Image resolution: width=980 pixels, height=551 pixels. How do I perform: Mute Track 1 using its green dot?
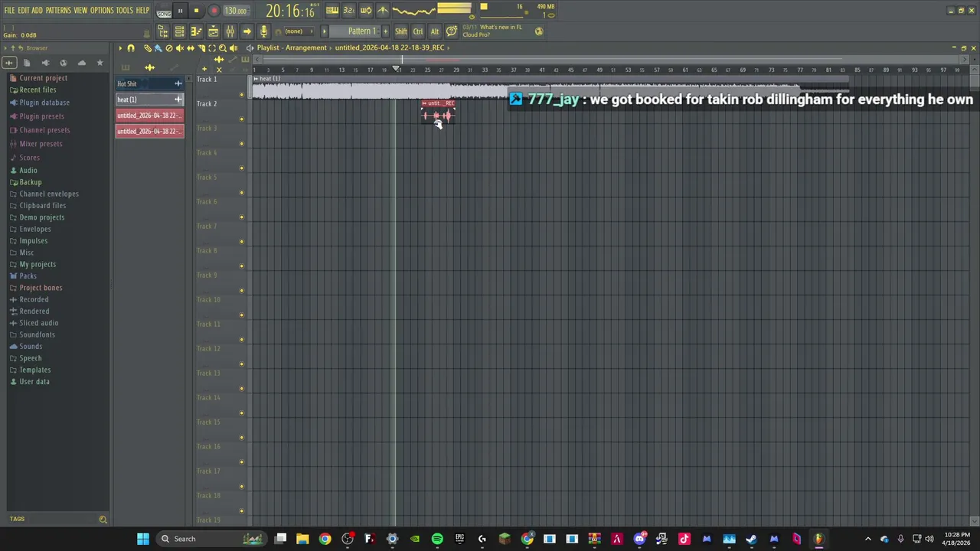242,95
